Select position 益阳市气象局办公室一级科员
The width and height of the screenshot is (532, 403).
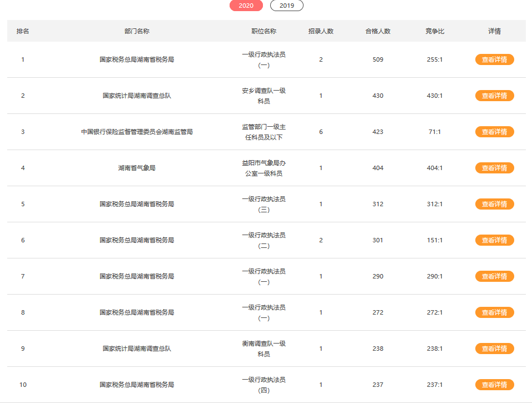pos(263,168)
